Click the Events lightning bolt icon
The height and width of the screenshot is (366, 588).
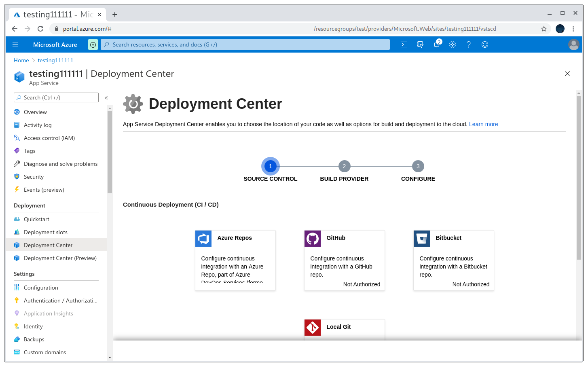17,190
